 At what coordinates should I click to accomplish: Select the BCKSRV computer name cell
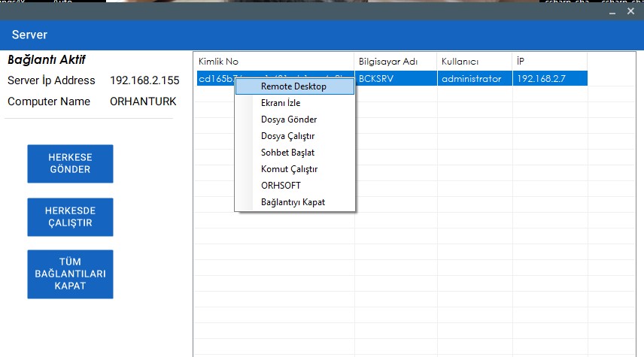[396, 78]
